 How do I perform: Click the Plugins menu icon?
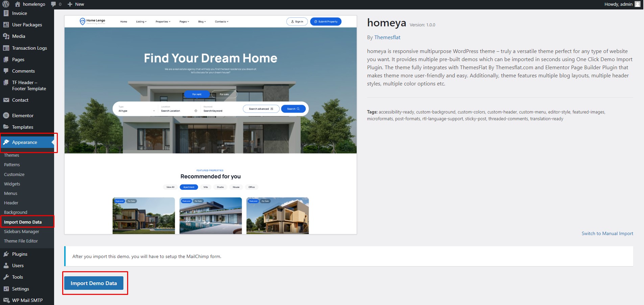point(6,254)
